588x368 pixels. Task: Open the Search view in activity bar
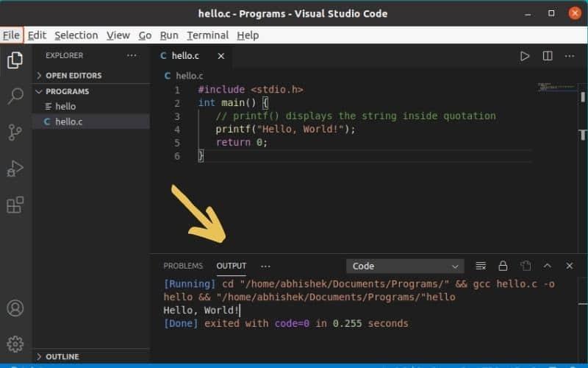tap(15, 96)
